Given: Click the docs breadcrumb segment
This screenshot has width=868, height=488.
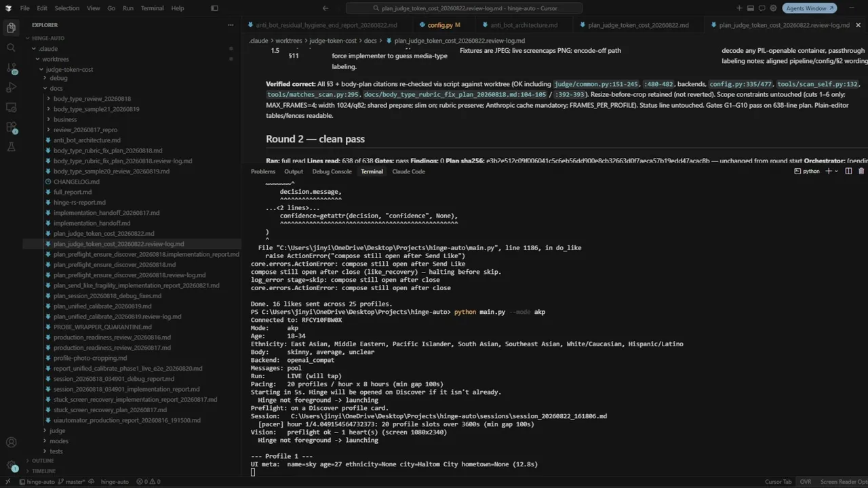Looking at the screenshot, I should click(370, 41).
